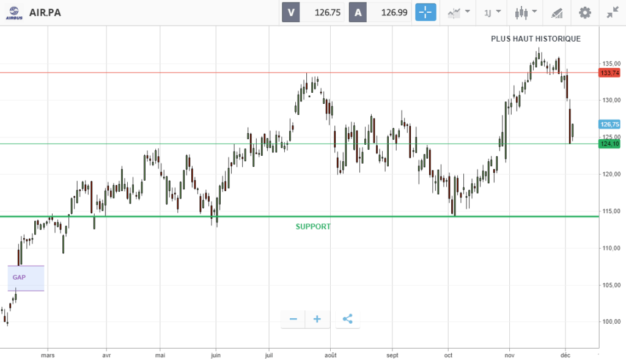Click the A buy button
Image resolution: width=626 pixels, height=364 pixels.
(x=358, y=12)
